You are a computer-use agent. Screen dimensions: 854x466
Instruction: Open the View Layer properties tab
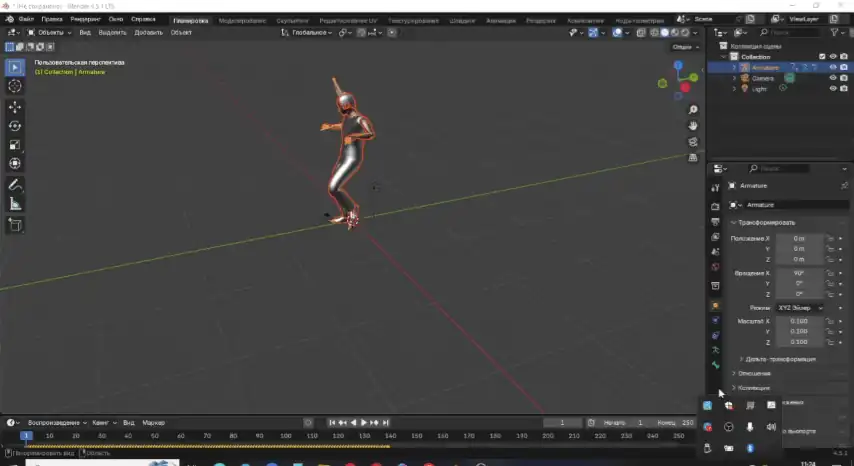pos(715,237)
